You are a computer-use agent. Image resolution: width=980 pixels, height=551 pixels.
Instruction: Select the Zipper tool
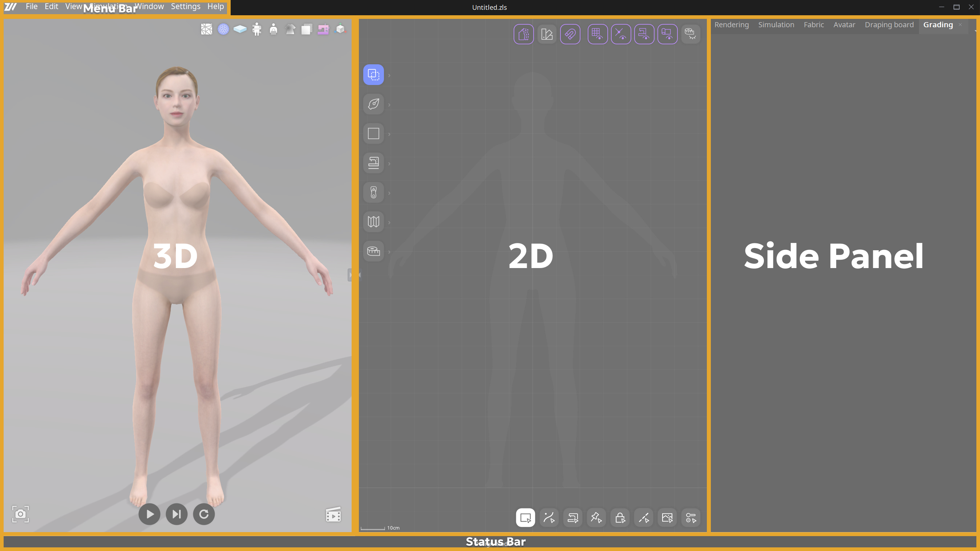(x=374, y=193)
